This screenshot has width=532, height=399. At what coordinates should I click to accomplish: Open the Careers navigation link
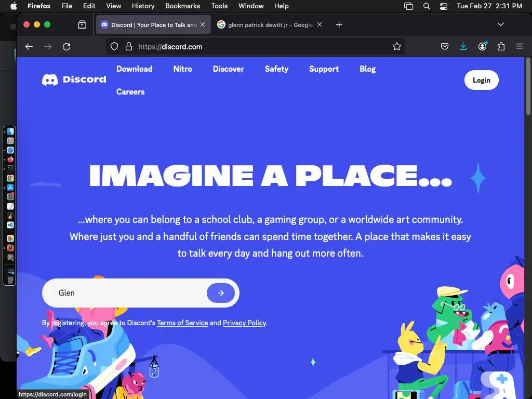[130, 92]
